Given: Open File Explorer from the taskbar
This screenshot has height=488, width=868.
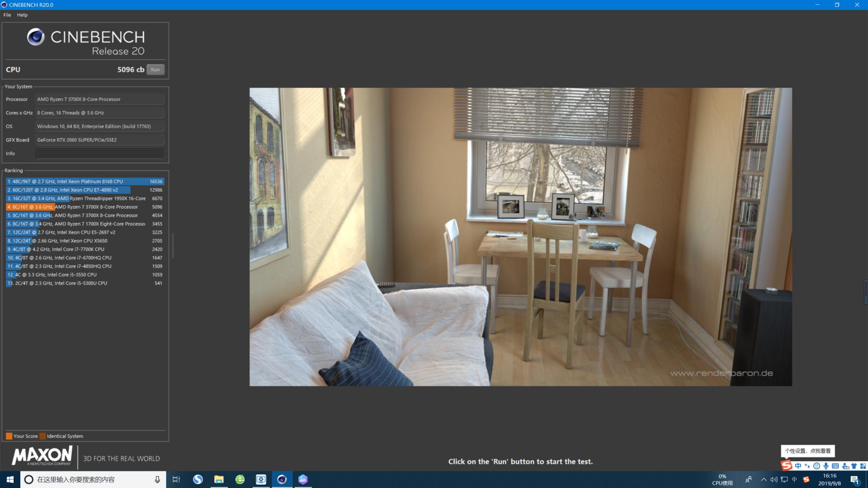Looking at the screenshot, I should (219, 479).
